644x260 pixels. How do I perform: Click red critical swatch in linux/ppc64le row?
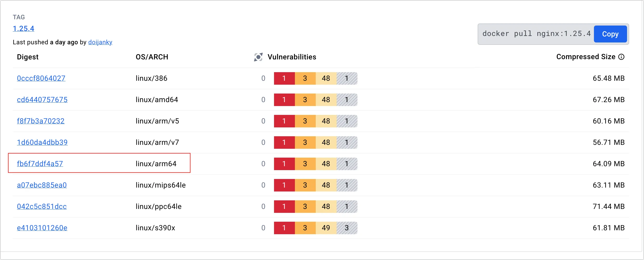pyautogui.click(x=284, y=207)
